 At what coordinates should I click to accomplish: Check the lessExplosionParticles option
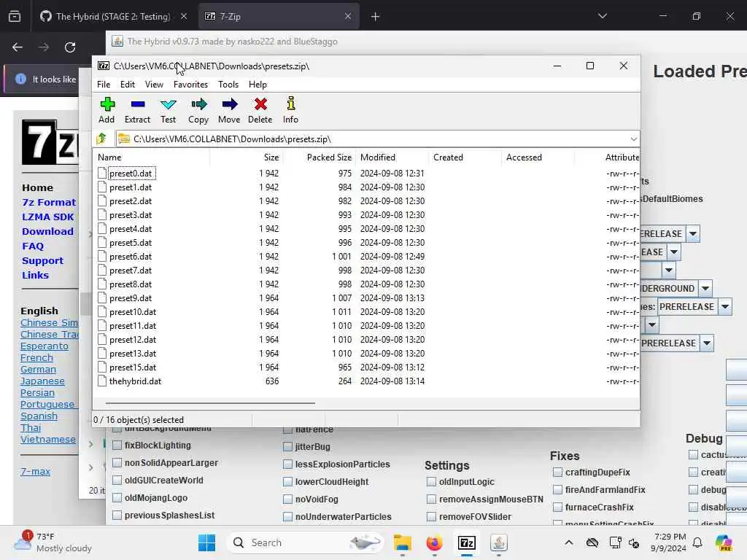pos(287,464)
